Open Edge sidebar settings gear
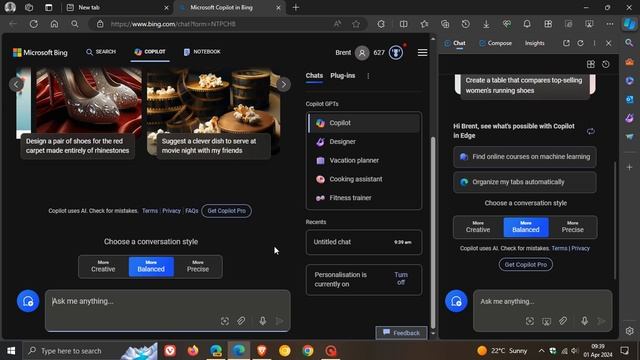The width and height of the screenshot is (640, 360). point(629,331)
